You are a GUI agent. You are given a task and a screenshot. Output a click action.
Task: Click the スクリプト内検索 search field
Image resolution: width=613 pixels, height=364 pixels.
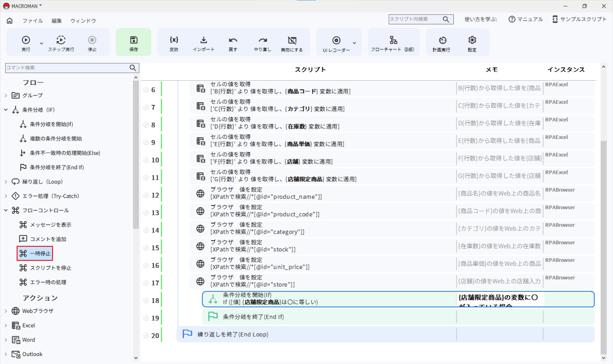pyautogui.click(x=415, y=19)
